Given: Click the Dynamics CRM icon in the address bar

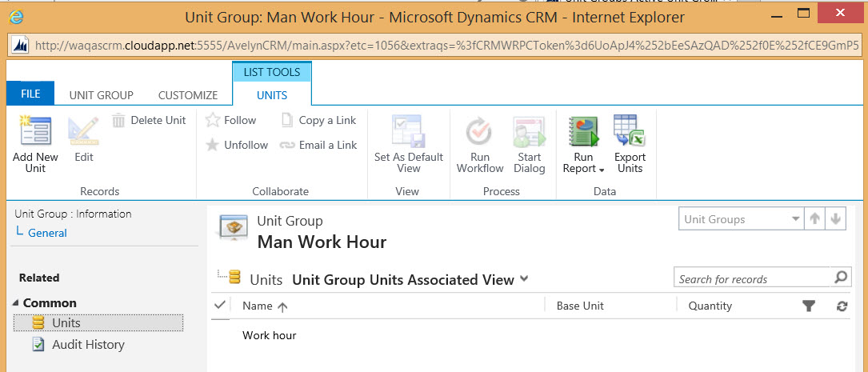Looking at the screenshot, I should 21,46.
